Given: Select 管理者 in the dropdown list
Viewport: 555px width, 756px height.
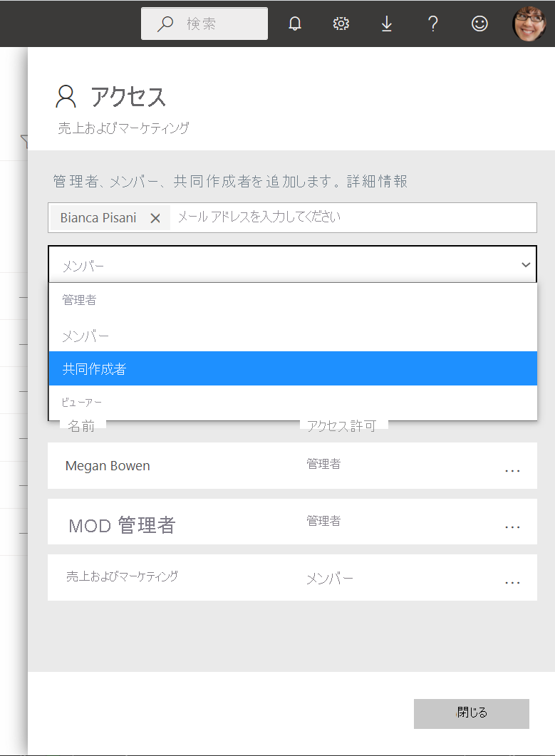Looking at the screenshot, I should pyautogui.click(x=293, y=300).
